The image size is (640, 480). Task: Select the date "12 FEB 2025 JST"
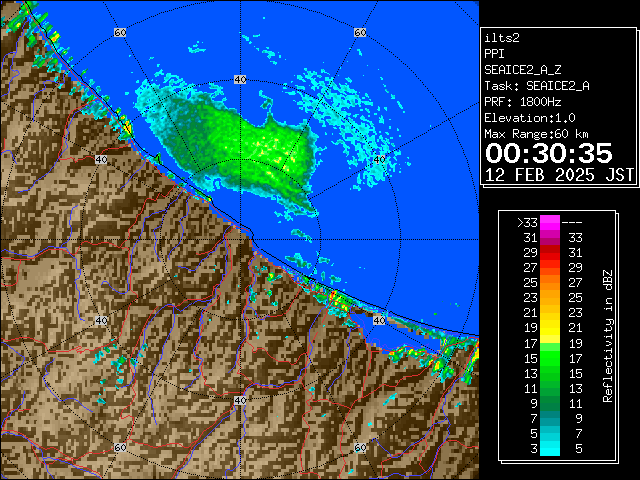click(559, 175)
